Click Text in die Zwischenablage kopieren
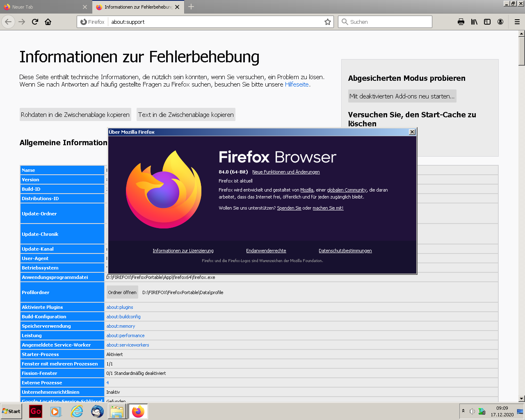The image size is (525, 420). (x=186, y=115)
